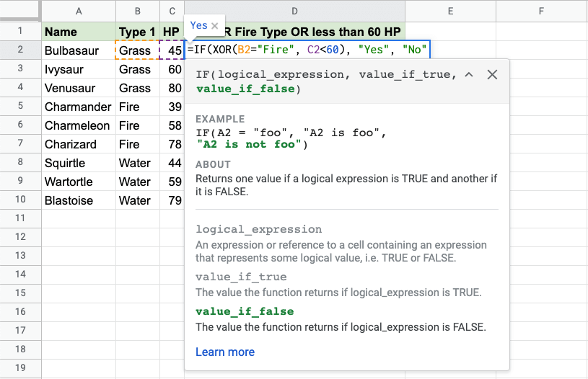The width and height of the screenshot is (588, 379).
Task: Select Venusaur's HP cell showing 80
Action: point(172,88)
